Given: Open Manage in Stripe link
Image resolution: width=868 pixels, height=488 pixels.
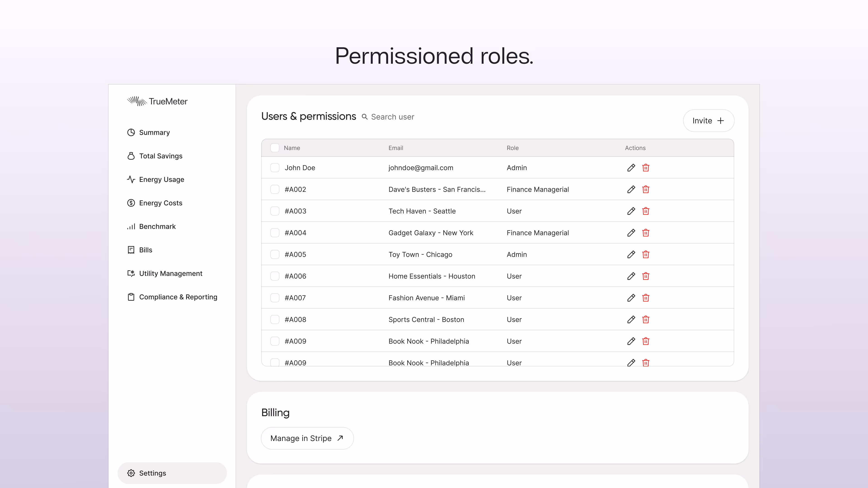Looking at the screenshot, I should (307, 438).
